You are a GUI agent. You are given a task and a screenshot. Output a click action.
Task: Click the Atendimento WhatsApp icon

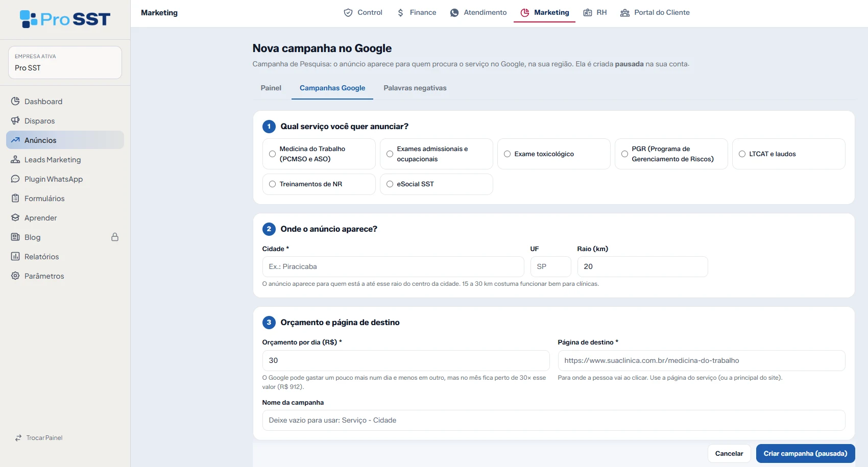tap(454, 13)
